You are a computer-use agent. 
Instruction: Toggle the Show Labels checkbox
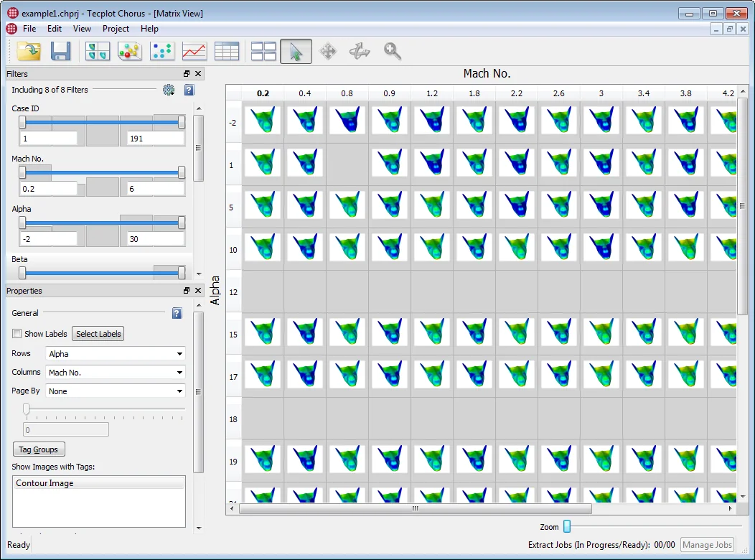coord(17,334)
